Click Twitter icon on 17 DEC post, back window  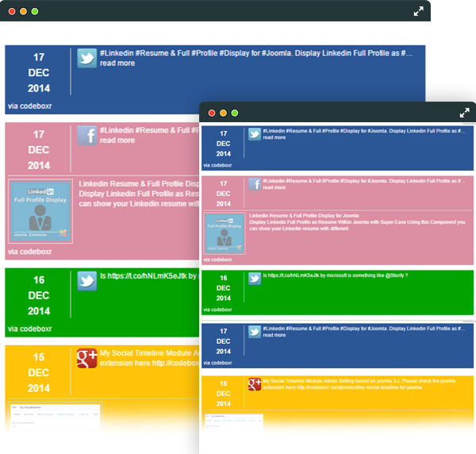pos(86,58)
